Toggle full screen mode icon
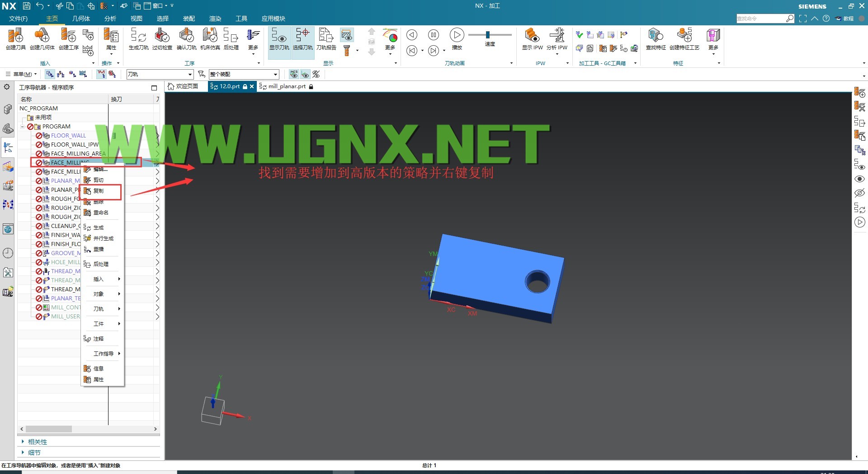 [x=803, y=19]
